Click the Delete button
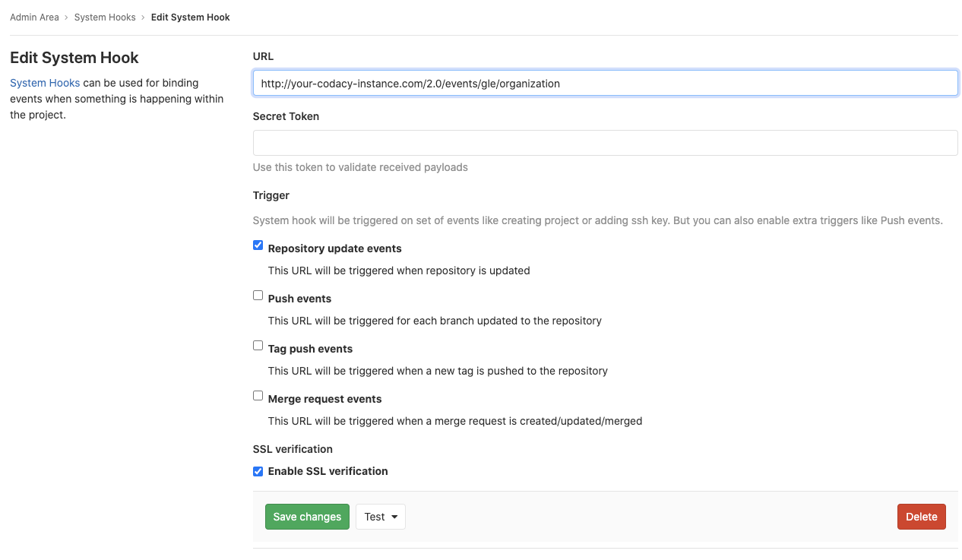 pyautogui.click(x=921, y=516)
